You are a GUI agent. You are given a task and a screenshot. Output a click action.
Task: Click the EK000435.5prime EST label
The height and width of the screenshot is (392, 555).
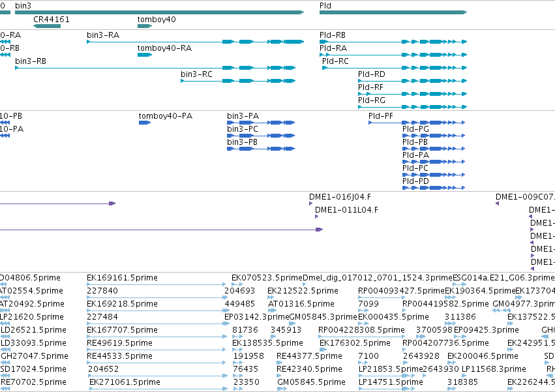[x=394, y=317]
